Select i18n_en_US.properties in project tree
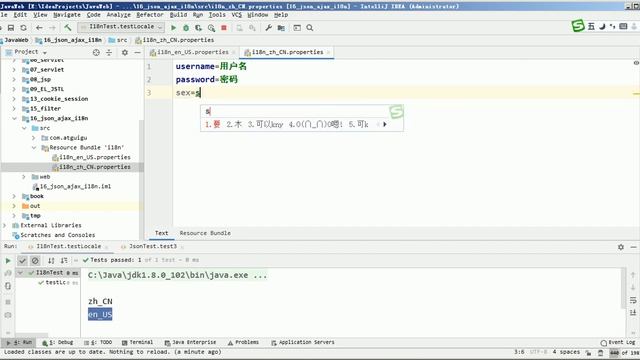 (91, 158)
